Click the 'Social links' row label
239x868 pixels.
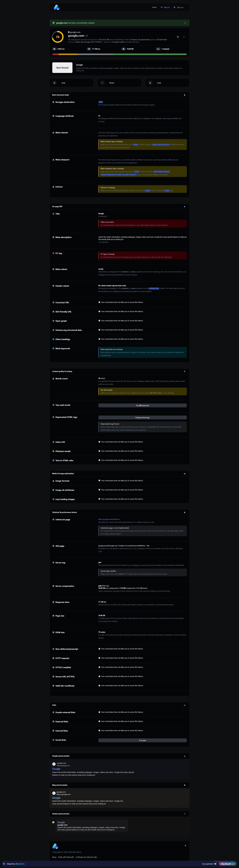pyautogui.click(x=61, y=740)
